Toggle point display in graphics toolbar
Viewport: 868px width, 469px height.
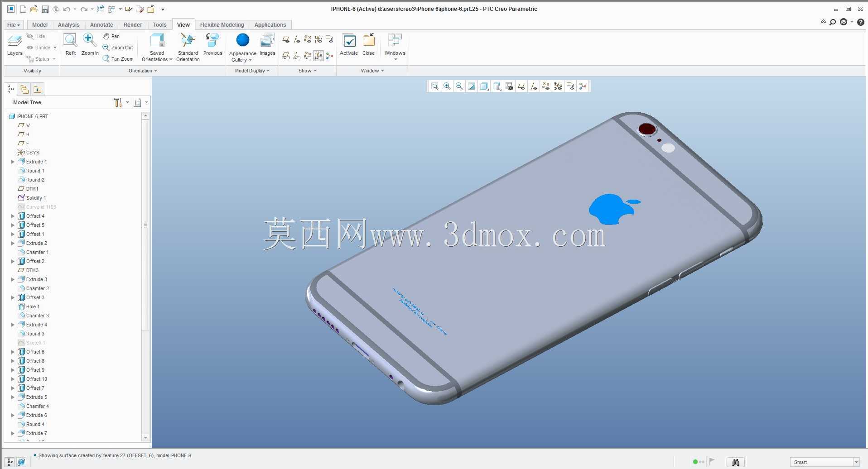click(x=546, y=86)
